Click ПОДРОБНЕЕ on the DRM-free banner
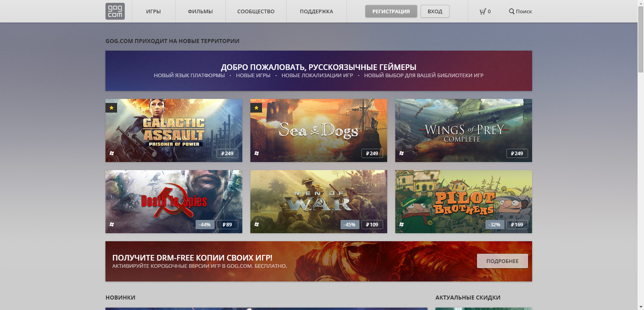The image size is (644, 310). coord(502,261)
